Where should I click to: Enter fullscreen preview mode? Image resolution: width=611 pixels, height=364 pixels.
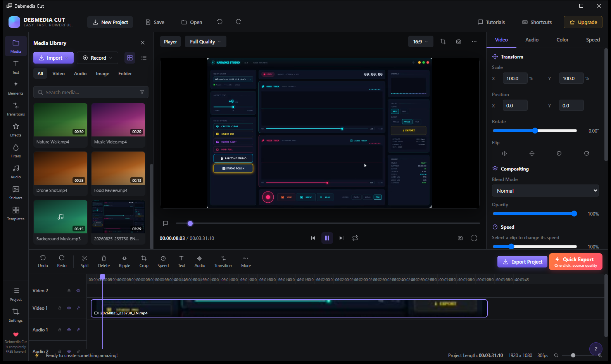click(474, 238)
